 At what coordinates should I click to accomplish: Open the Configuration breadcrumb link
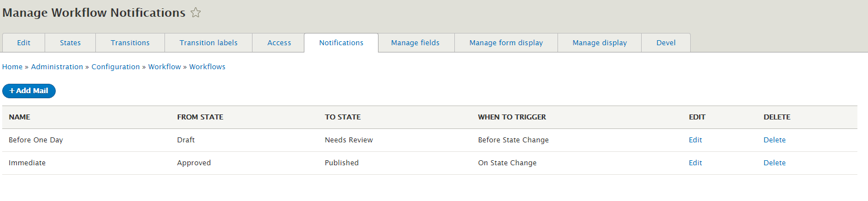click(x=115, y=66)
